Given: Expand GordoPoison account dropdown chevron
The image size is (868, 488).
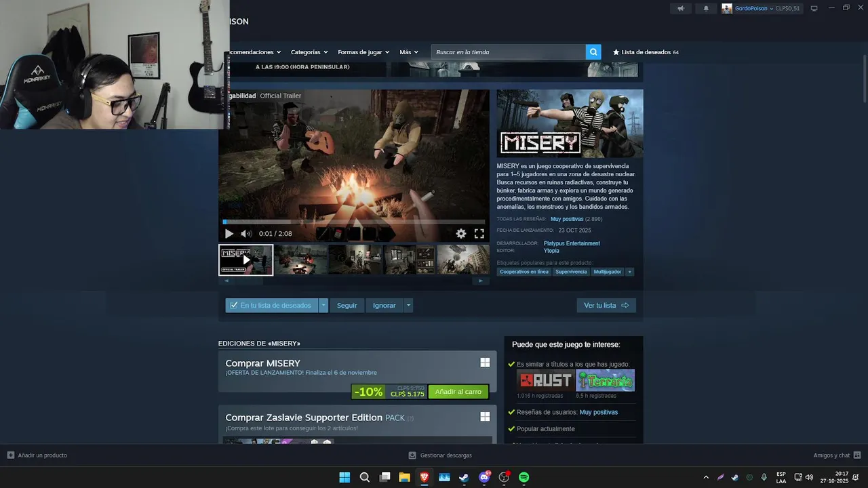Looking at the screenshot, I should 771,9.
